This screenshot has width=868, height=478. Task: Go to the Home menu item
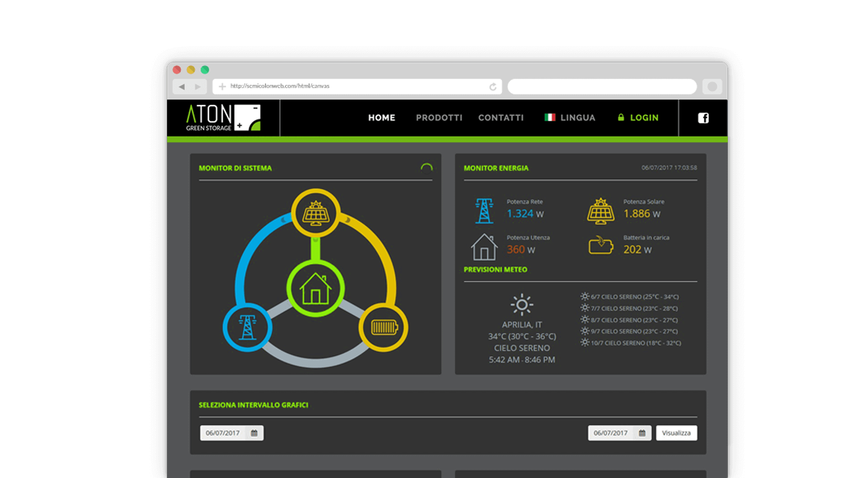click(381, 118)
